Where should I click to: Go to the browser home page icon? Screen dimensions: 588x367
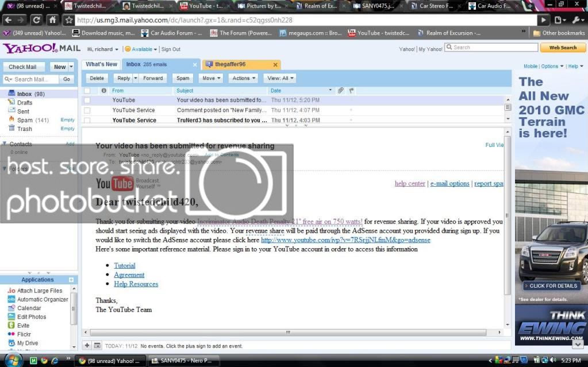(52, 20)
